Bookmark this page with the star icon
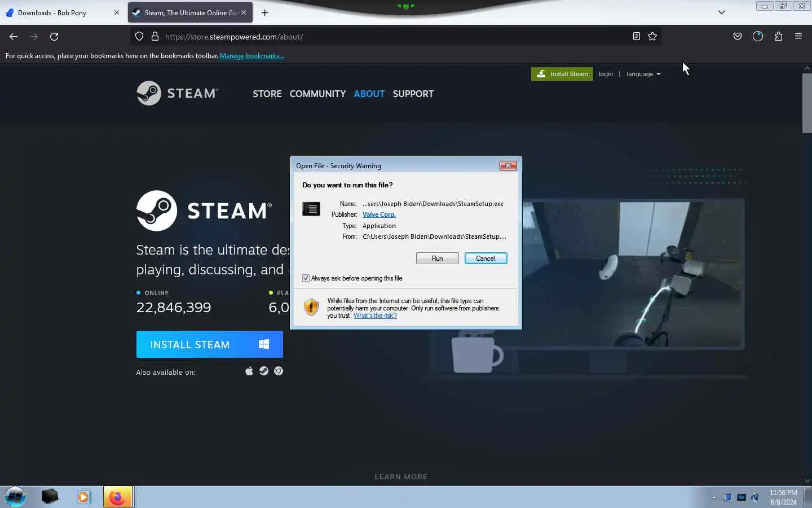Screen dimensions: 812x508 click(x=652, y=37)
